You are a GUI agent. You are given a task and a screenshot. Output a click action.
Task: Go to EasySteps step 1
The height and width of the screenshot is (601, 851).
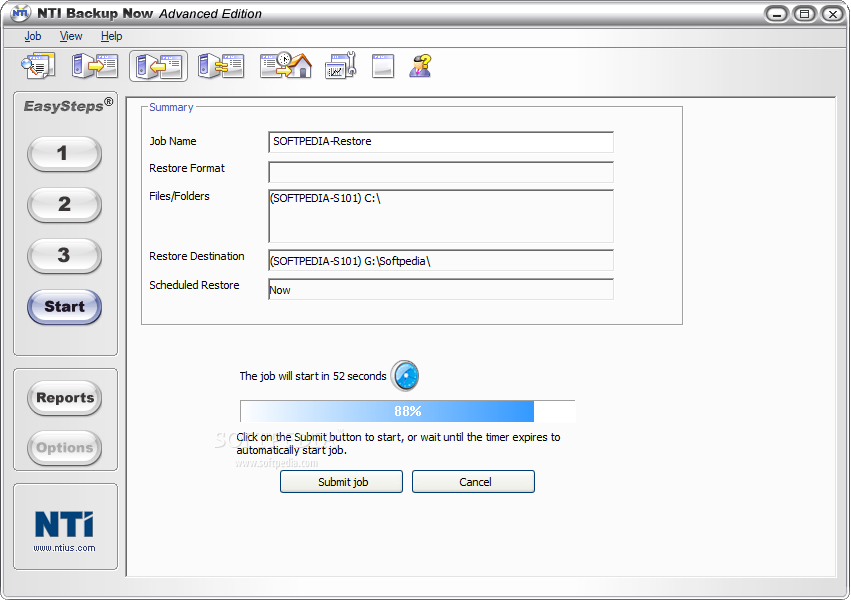click(x=64, y=154)
